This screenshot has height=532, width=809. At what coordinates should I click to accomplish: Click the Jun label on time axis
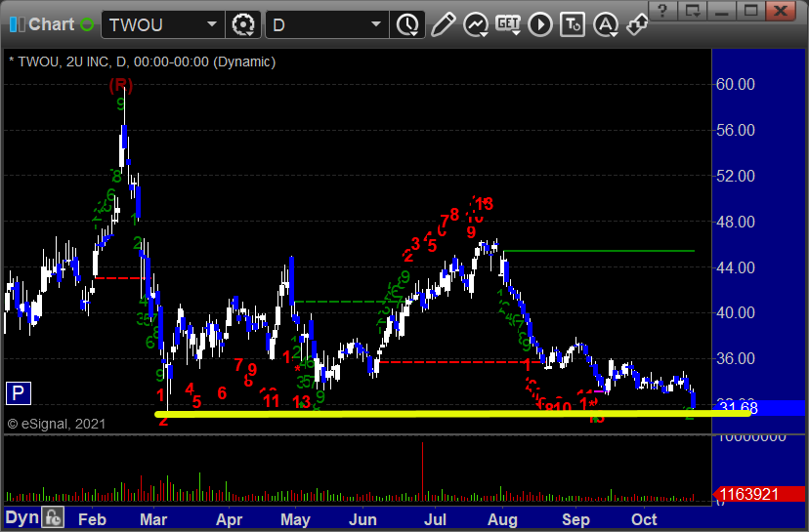click(362, 519)
